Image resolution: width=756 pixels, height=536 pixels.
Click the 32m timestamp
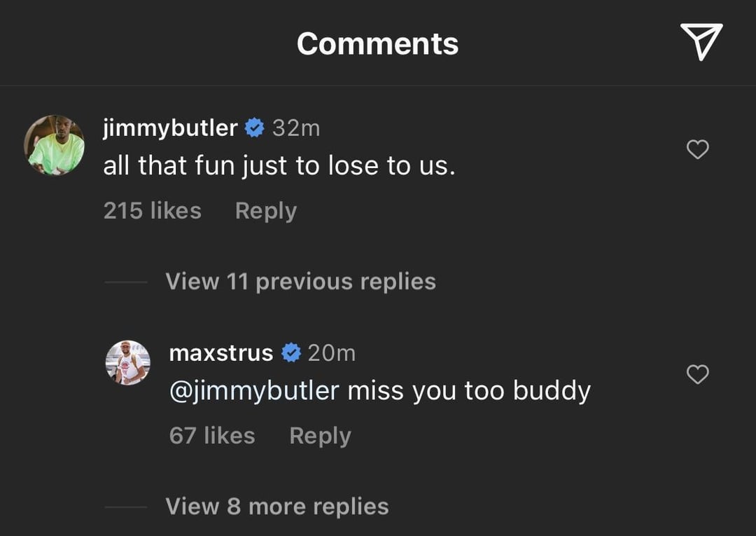pos(295,128)
